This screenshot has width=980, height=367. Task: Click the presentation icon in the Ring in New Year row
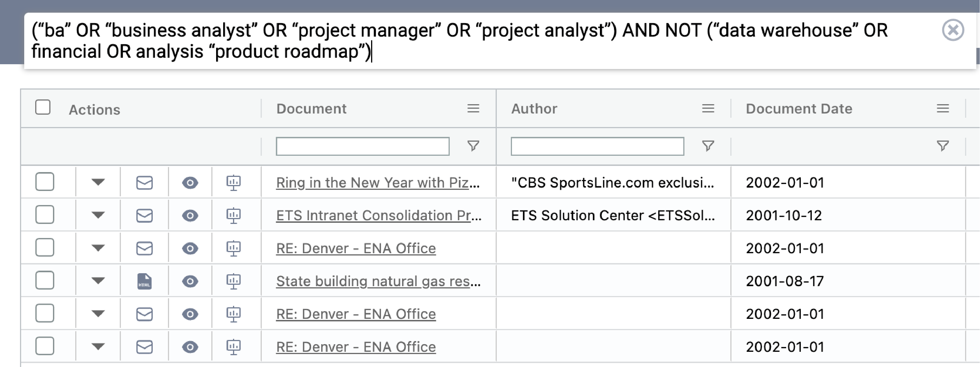[234, 183]
